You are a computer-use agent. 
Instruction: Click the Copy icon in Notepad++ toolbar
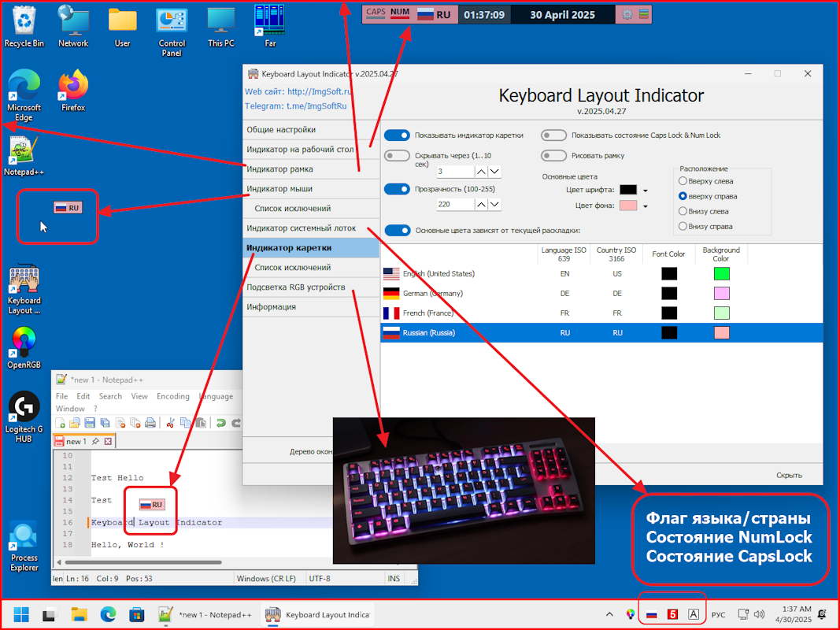[x=185, y=423]
